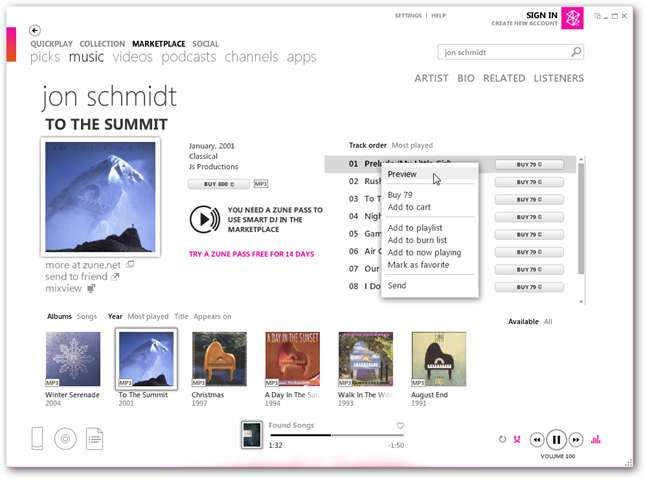Select Preview in the context menu

point(430,174)
